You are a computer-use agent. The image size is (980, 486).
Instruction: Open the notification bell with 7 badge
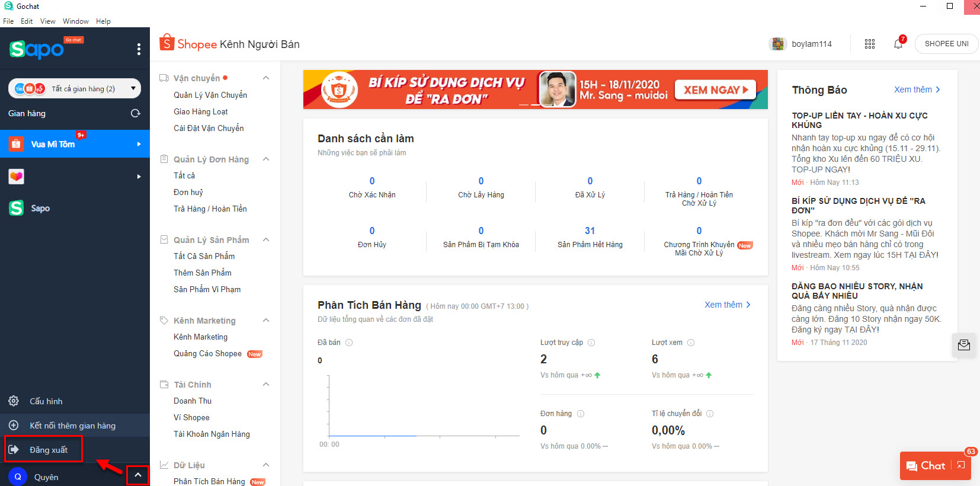pos(898,44)
